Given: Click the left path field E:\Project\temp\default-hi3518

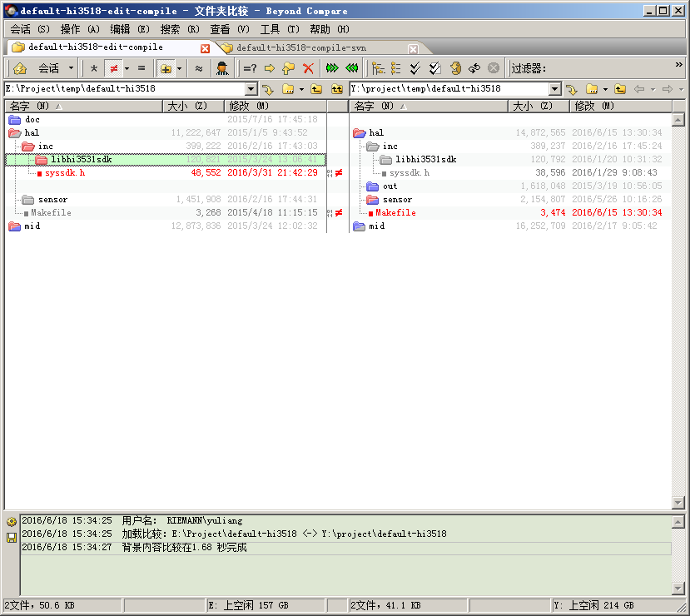Looking at the screenshot, I should click(125, 89).
